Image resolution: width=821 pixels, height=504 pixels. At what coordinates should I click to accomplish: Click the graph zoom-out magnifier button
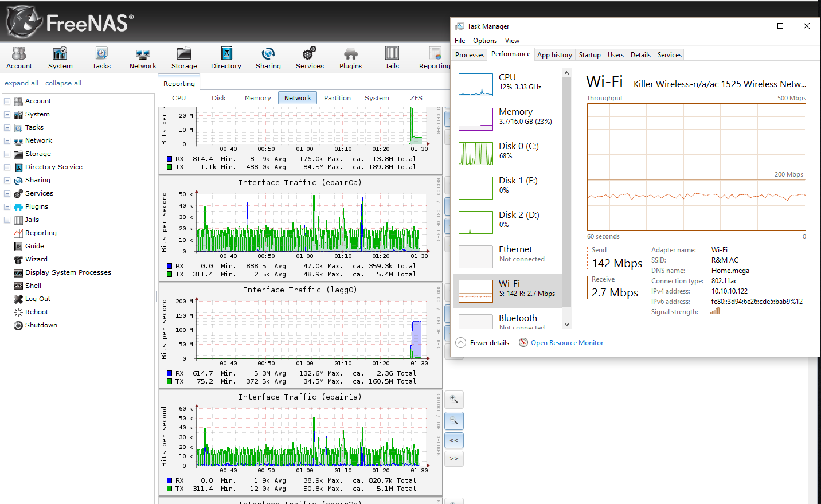point(454,421)
